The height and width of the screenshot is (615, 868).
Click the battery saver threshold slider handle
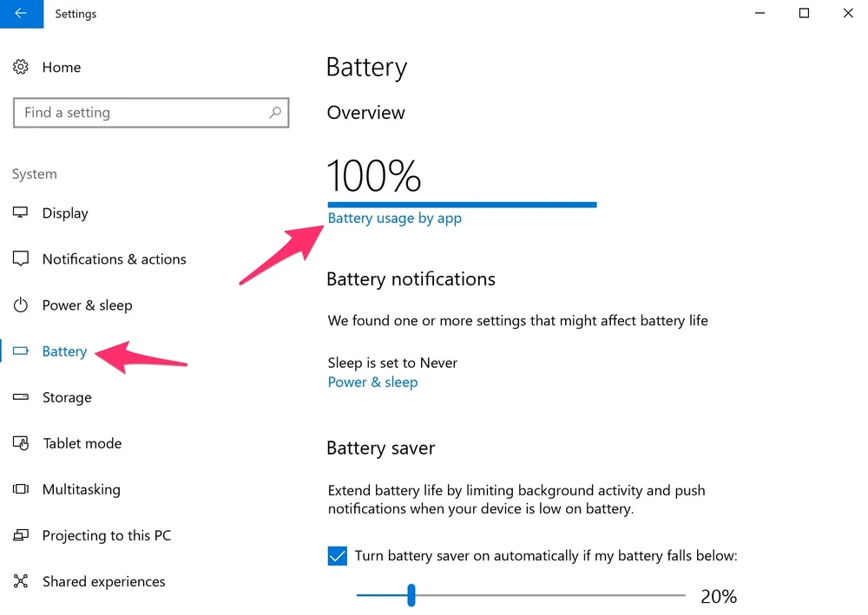point(411,596)
